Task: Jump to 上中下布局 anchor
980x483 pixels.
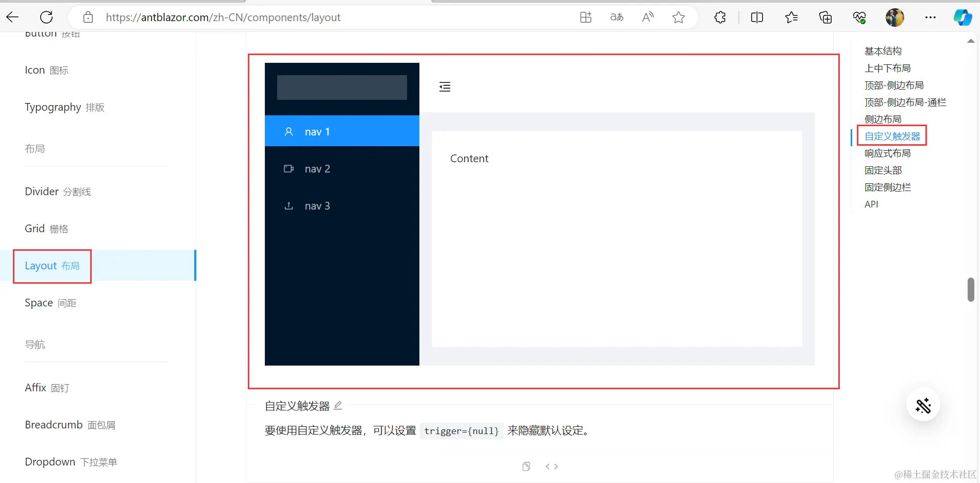Action: [887, 68]
